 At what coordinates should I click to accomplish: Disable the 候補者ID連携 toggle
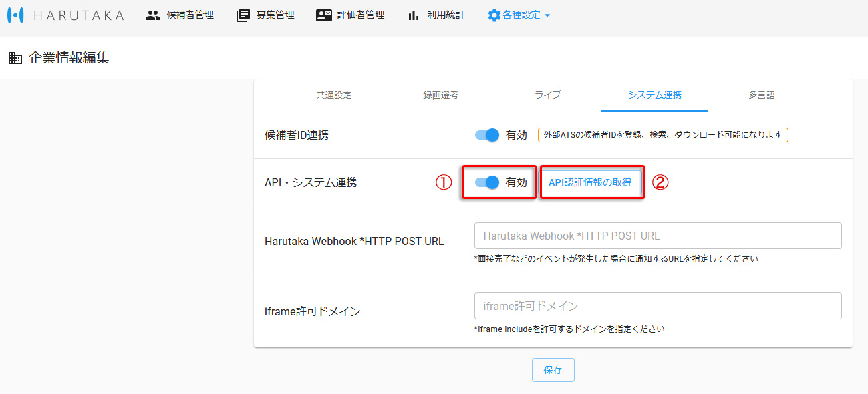pyautogui.click(x=486, y=135)
